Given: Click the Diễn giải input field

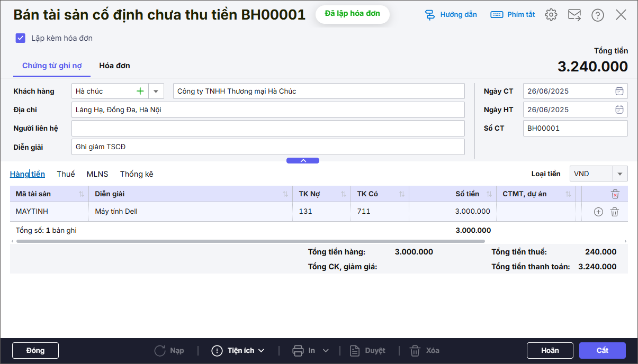Looking at the screenshot, I should point(267,147).
